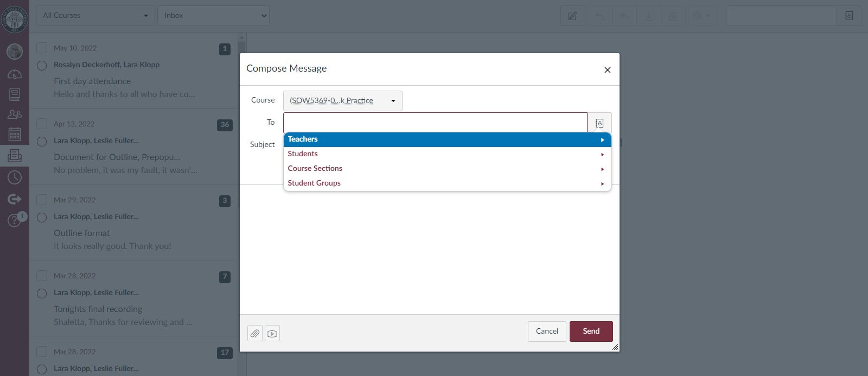Click the record media icon in dialog
The height and width of the screenshot is (376, 868).
(x=272, y=333)
